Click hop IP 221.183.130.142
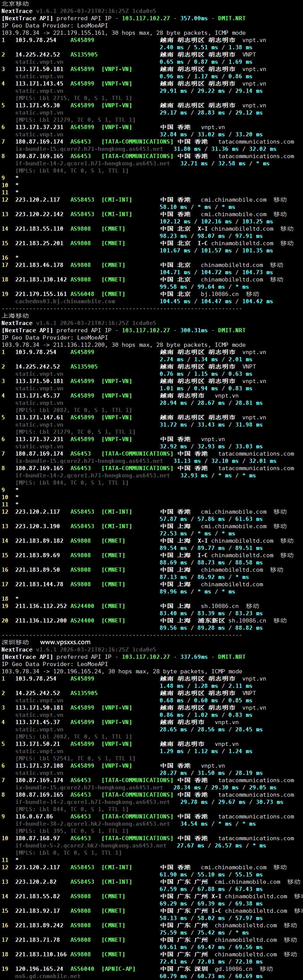This screenshot has width=303, height=980. pos(41,280)
